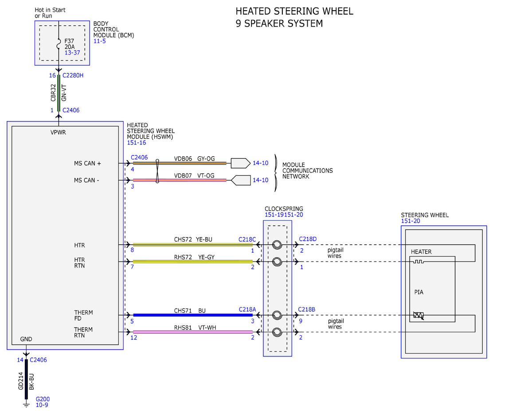The height and width of the screenshot is (411, 532).
Task: Click the clockspring coil on the RHS72 circuit
Action: click(x=277, y=262)
